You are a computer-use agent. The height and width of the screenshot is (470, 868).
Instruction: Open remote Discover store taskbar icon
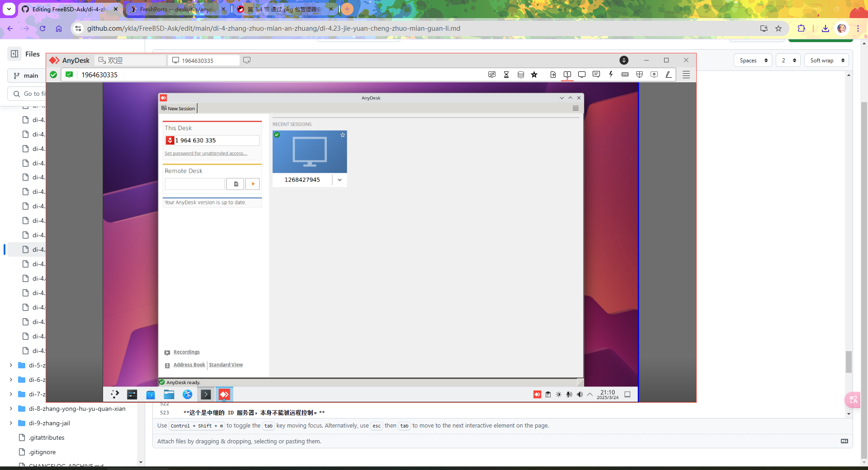tap(151, 395)
